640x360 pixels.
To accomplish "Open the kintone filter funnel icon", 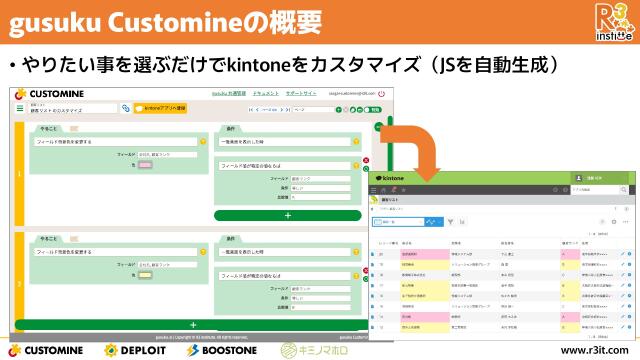I will [450, 222].
